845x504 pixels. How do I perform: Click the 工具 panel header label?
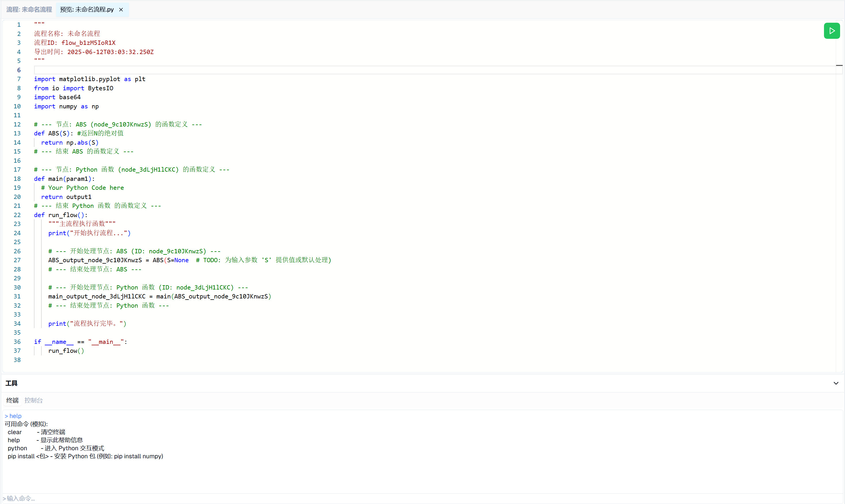pyautogui.click(x=12, y=383)
